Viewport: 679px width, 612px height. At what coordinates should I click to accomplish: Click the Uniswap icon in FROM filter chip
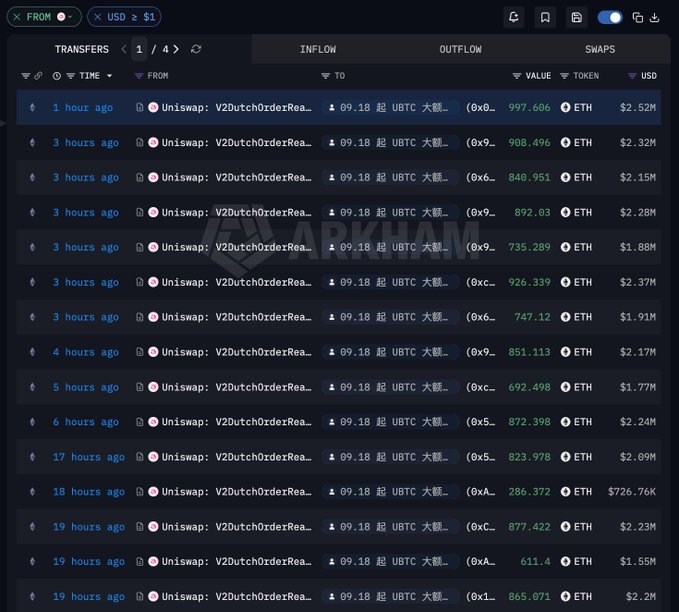[61, 17]
